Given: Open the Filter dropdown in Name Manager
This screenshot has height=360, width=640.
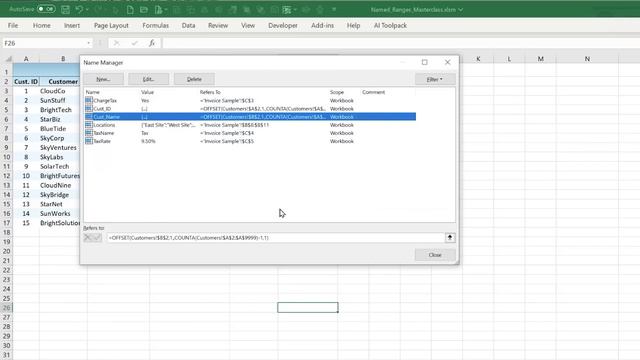Looking at the screenshot, I should (x=435, y=79).
